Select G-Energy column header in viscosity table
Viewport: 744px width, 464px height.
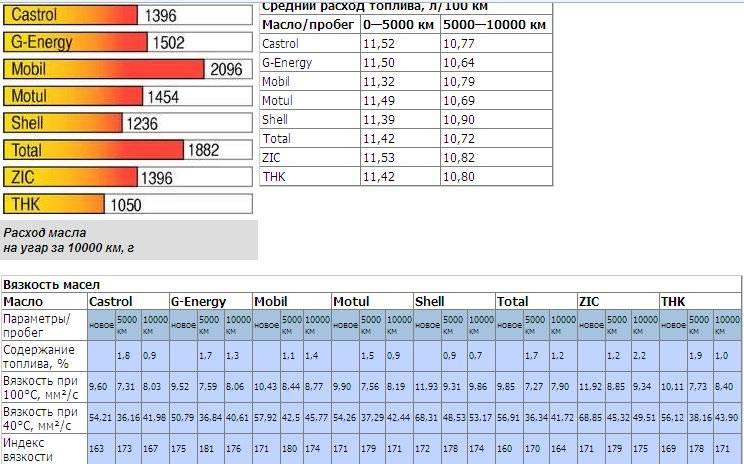point(198,301)
